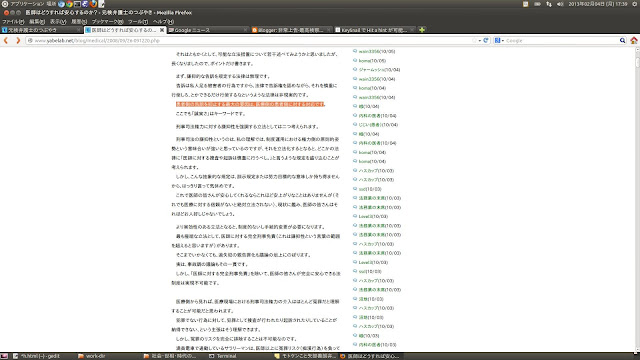
Task: Open the ファイル menu in Firefox
Action: pyautogui.click(x=13, y=21)
